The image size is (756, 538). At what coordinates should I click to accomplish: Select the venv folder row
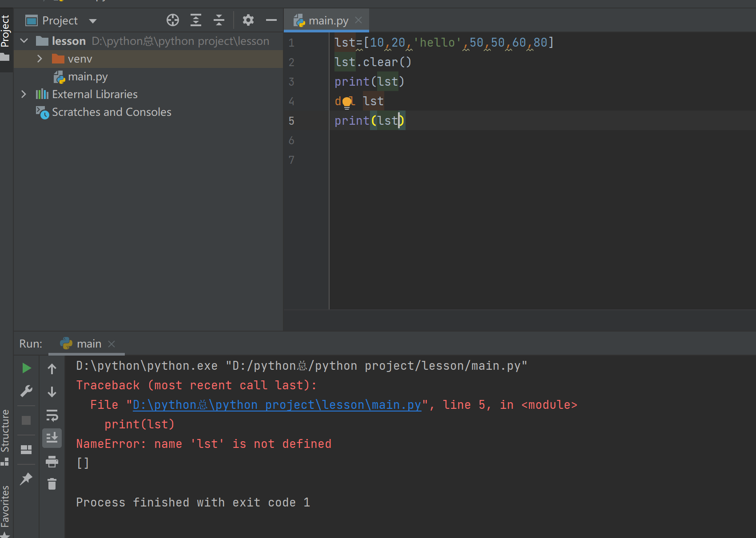click(148, 59)
